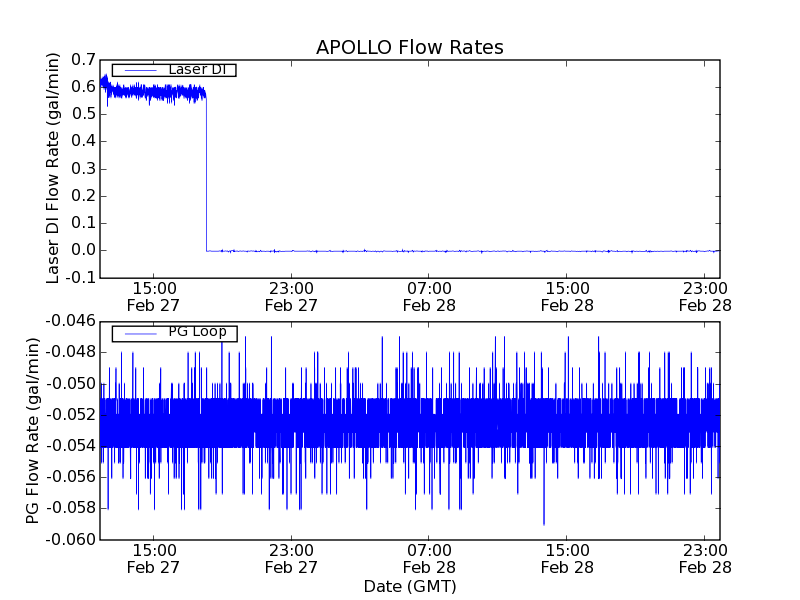Click top plot's '23:00 Feb 28' date label
Image resolution: width=800 pixels, height=600 pixels.
(x=705, y=297)
